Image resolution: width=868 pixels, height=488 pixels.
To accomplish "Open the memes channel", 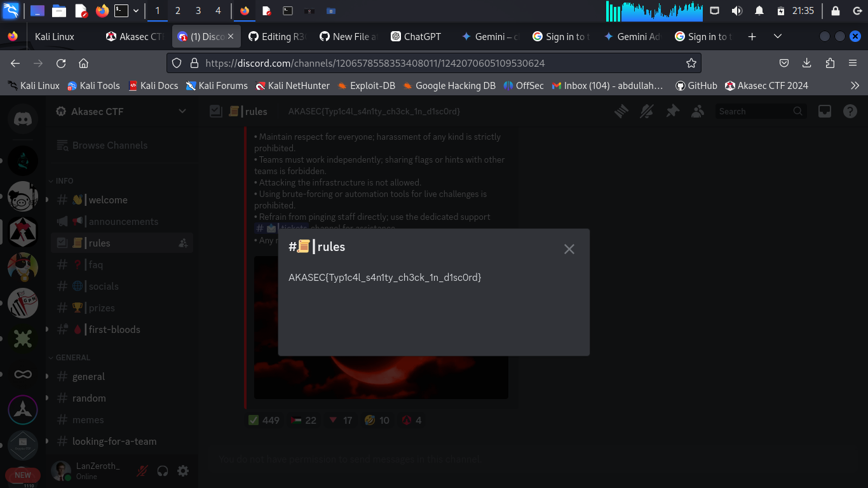I will tap(122, 420).
